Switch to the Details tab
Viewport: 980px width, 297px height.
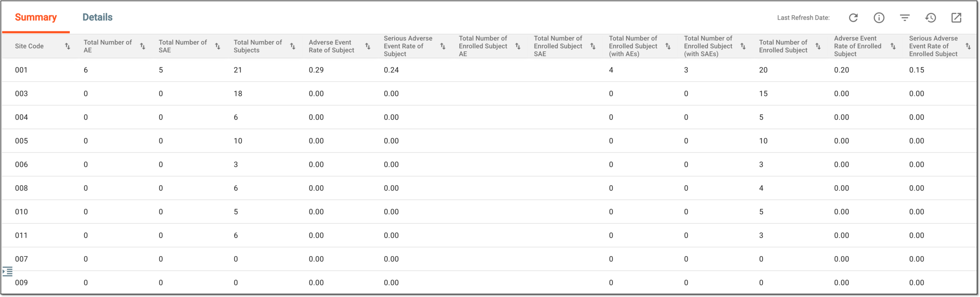pyautogui.click(x=97, y=17)
